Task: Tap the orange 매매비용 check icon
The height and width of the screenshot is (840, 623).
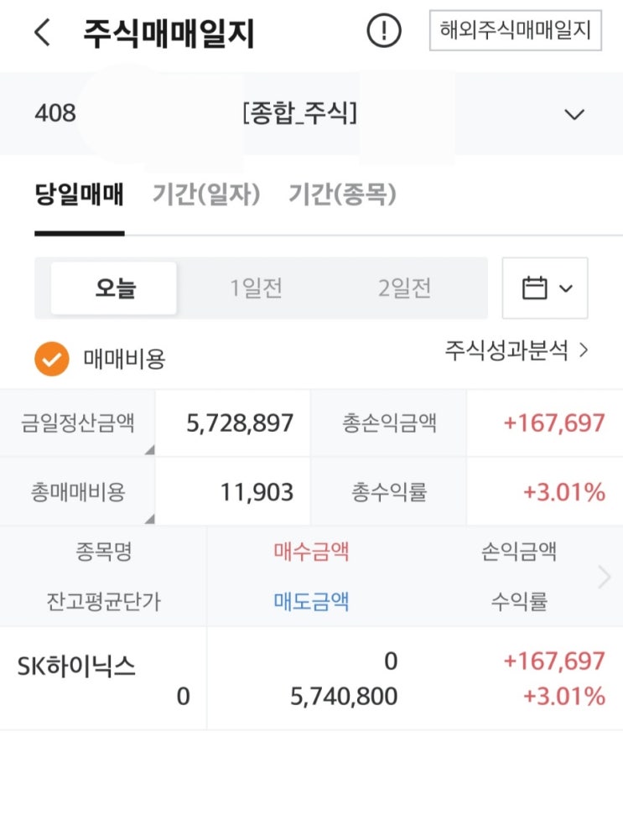Action: pos(52,359)
